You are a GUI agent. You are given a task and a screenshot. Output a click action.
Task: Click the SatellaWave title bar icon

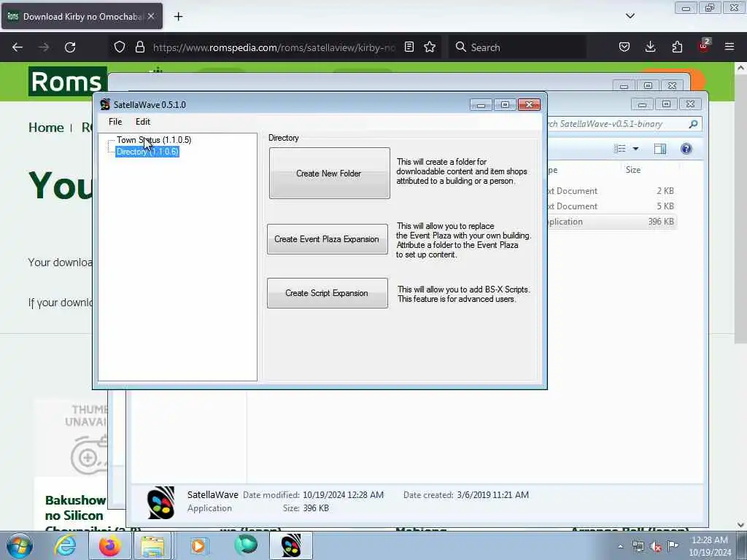105,105
